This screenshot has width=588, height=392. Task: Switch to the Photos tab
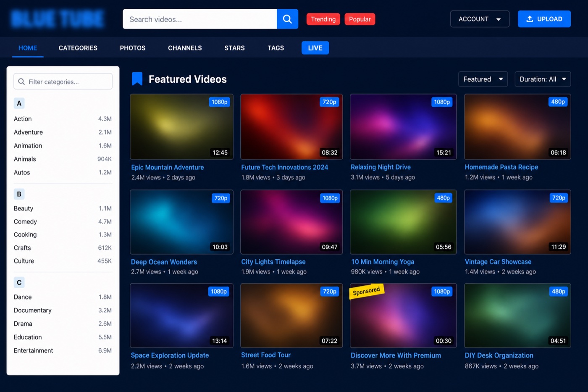133,48
